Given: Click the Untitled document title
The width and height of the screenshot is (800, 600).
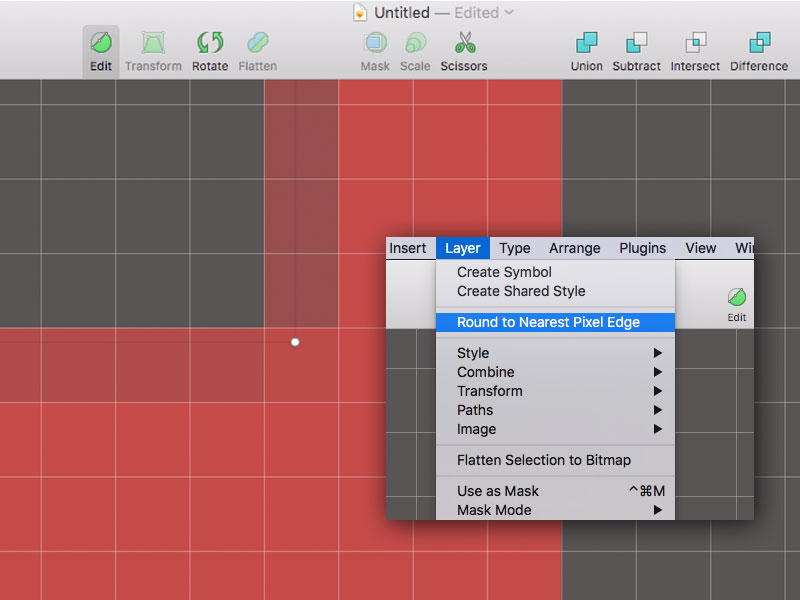Looking at the screenshot, I should point(402,12).
